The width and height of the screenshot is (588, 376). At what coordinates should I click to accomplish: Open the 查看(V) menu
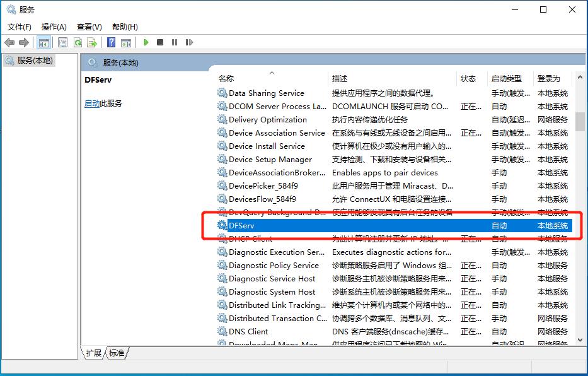pos(89,26)
